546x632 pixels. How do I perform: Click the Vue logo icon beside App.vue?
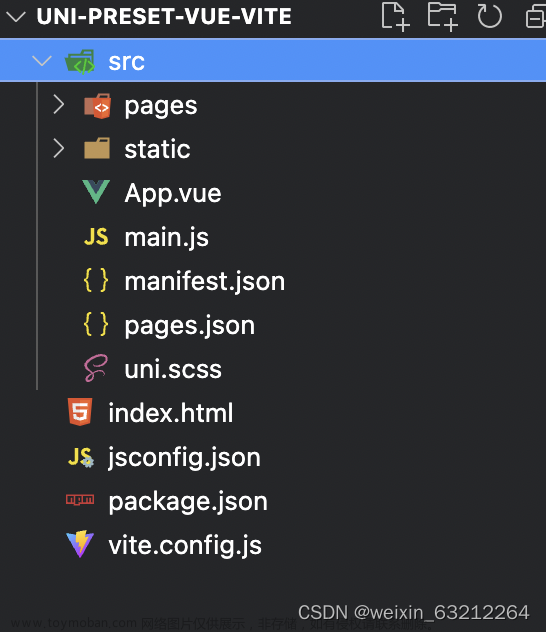pos(96,192)
